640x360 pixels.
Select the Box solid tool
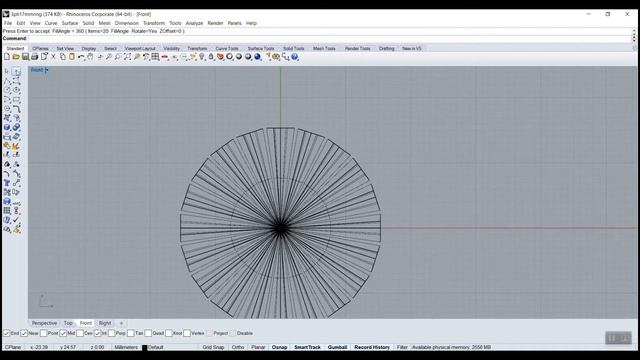7,127
